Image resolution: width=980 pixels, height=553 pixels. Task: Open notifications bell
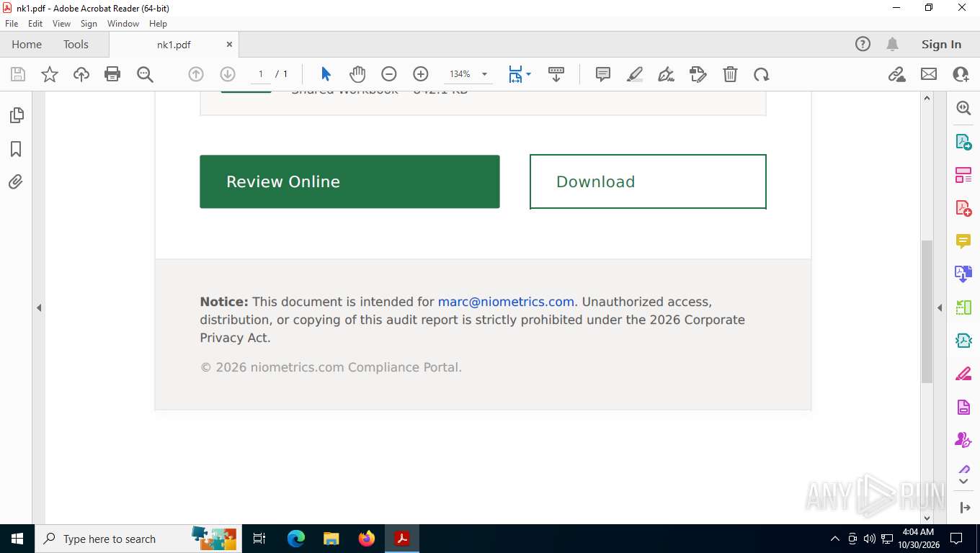[x=893, y=45]
